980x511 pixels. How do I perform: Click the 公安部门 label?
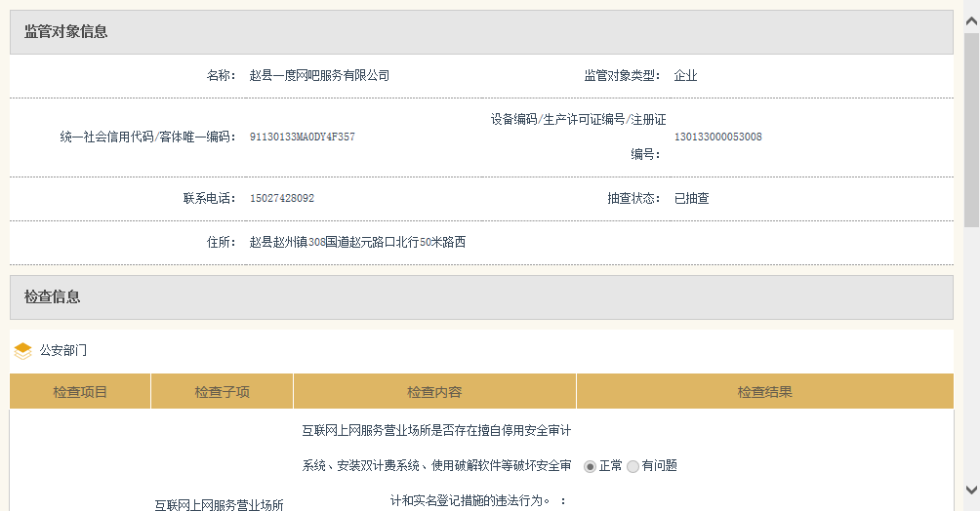63,350
